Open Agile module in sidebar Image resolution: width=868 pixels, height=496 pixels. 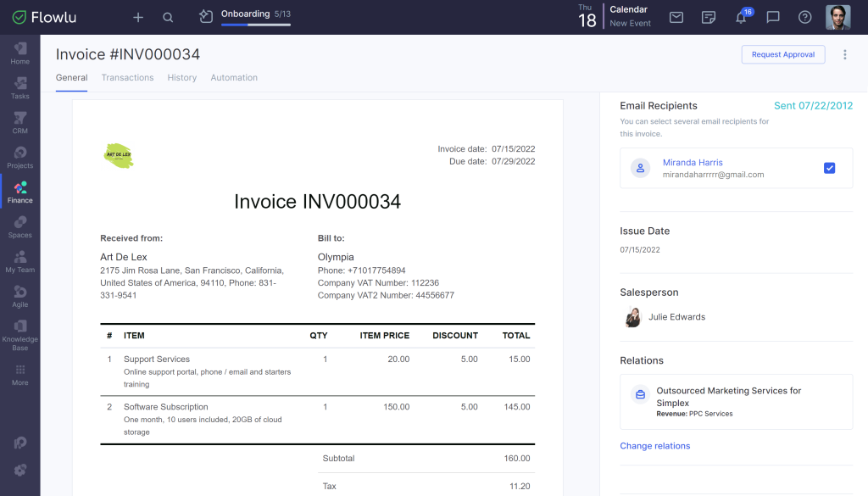(20, 297)
